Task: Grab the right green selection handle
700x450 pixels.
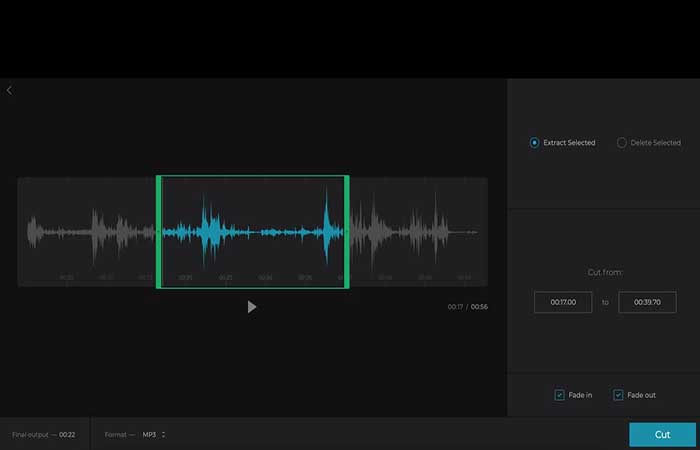Action: [x=346, y=232]
